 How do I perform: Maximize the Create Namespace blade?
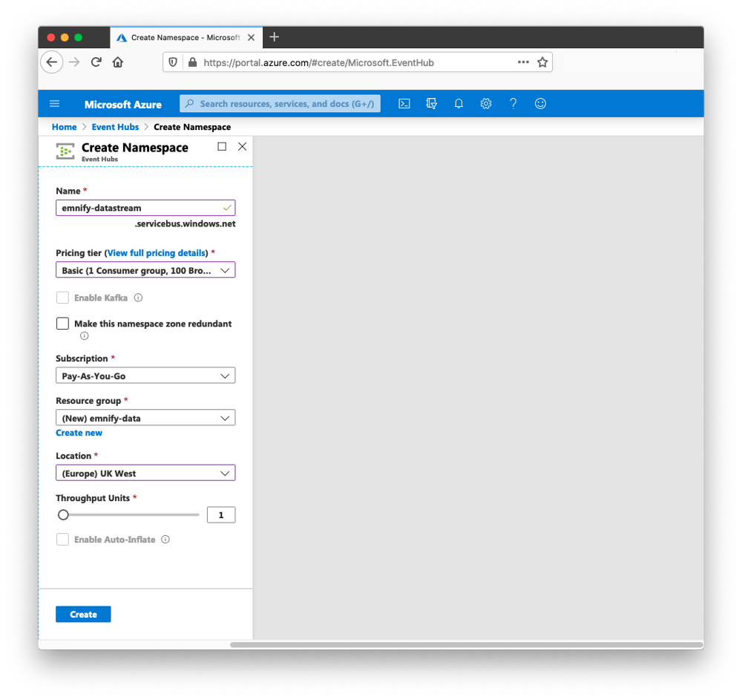(221, 147)
